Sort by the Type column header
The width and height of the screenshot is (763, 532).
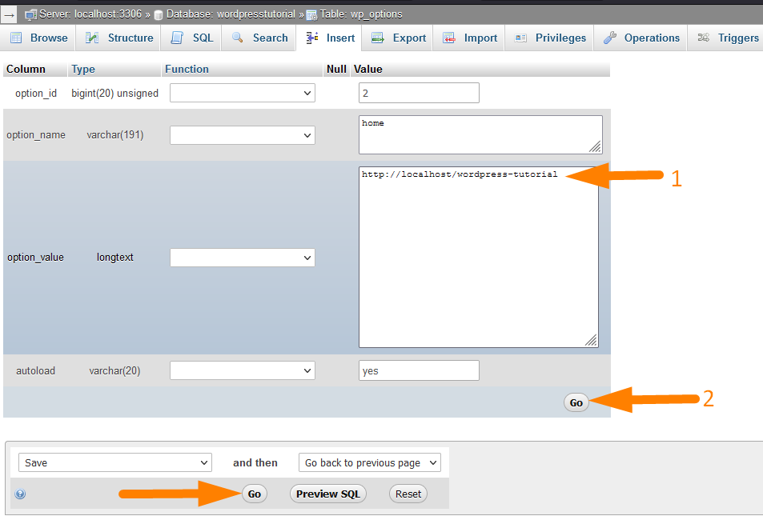[83, 69]
